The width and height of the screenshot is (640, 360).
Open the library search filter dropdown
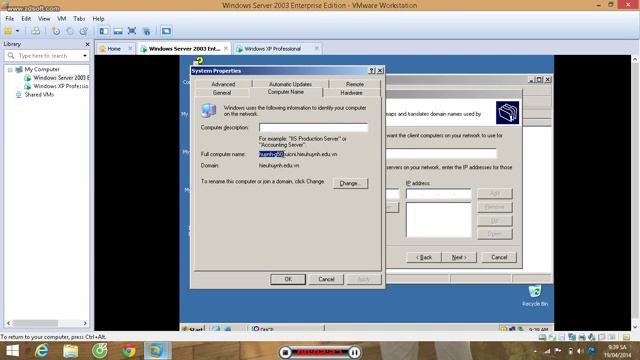tap(85, 56)
